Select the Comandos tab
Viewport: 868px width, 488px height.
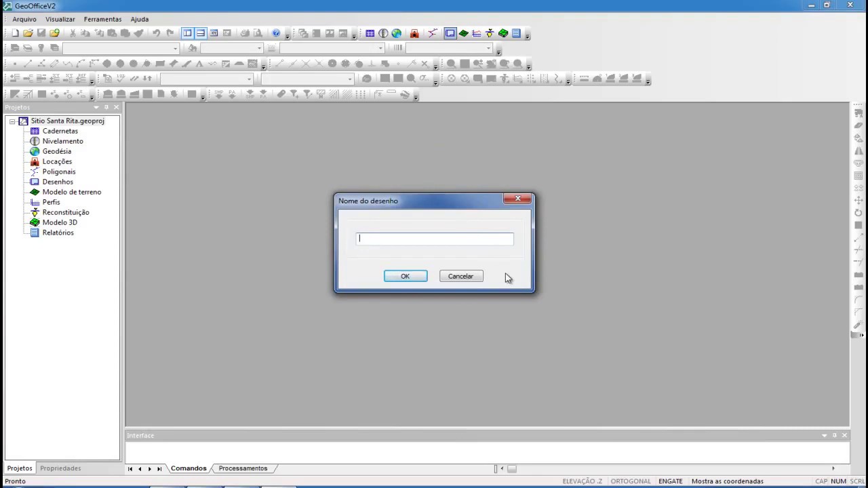pyautogui.click(x=189, y=468)
